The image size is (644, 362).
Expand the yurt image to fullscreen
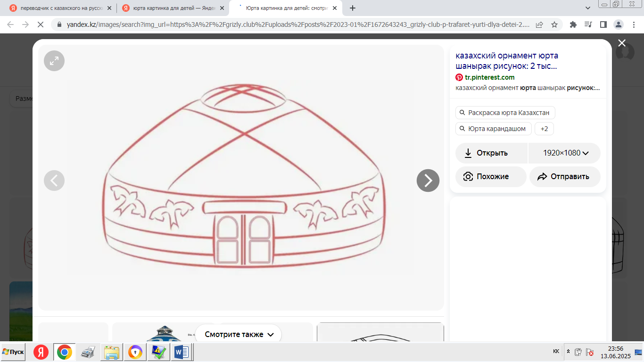54,61
